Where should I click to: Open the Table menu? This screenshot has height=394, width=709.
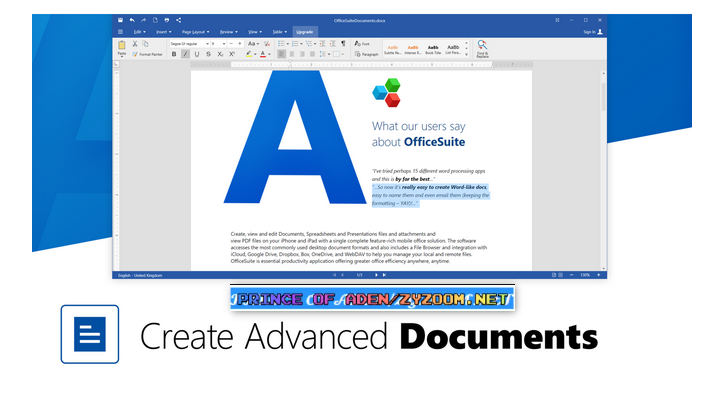tap(279, 32)
